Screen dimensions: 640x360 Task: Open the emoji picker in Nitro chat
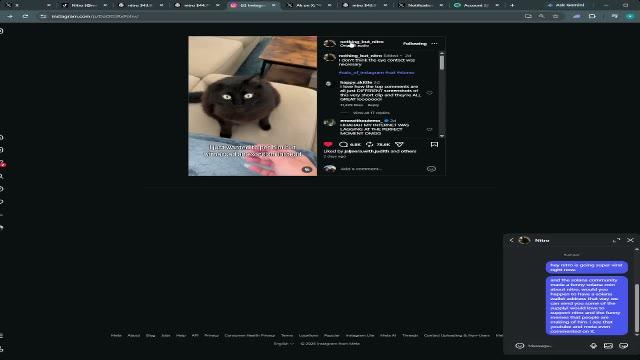[x=520, y=346]
